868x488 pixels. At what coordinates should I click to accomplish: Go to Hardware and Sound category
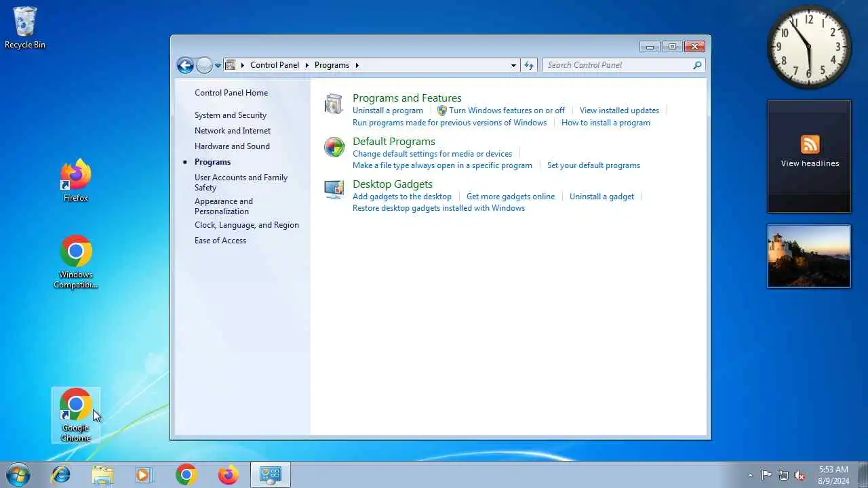(232, 146)
